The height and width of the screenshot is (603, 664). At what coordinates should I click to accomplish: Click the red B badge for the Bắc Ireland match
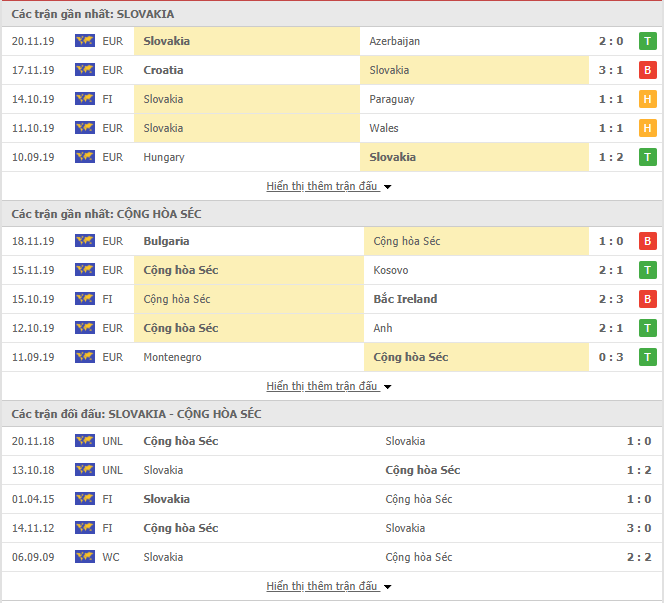point(647,299)
